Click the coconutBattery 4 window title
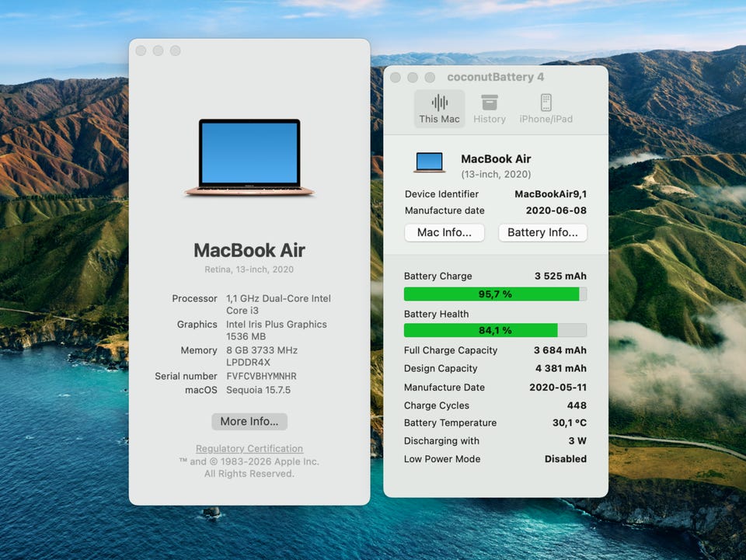The image size is (746, 560). [495, 77]
